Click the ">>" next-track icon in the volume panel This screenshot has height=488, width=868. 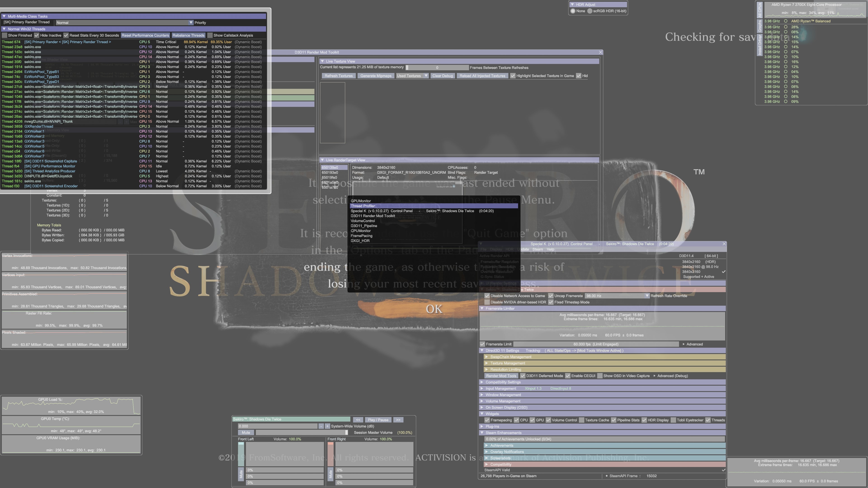(398, 420)
